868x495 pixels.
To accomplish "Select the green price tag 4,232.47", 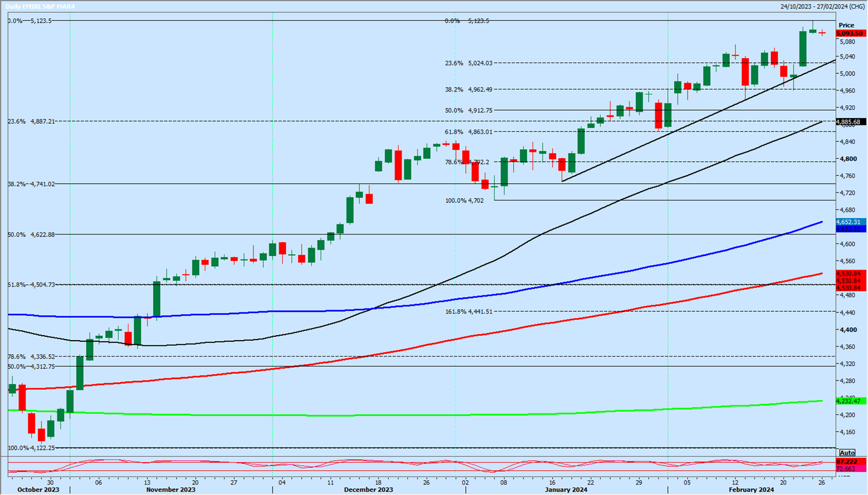I will pyautogui.click(x=850, y=401).
